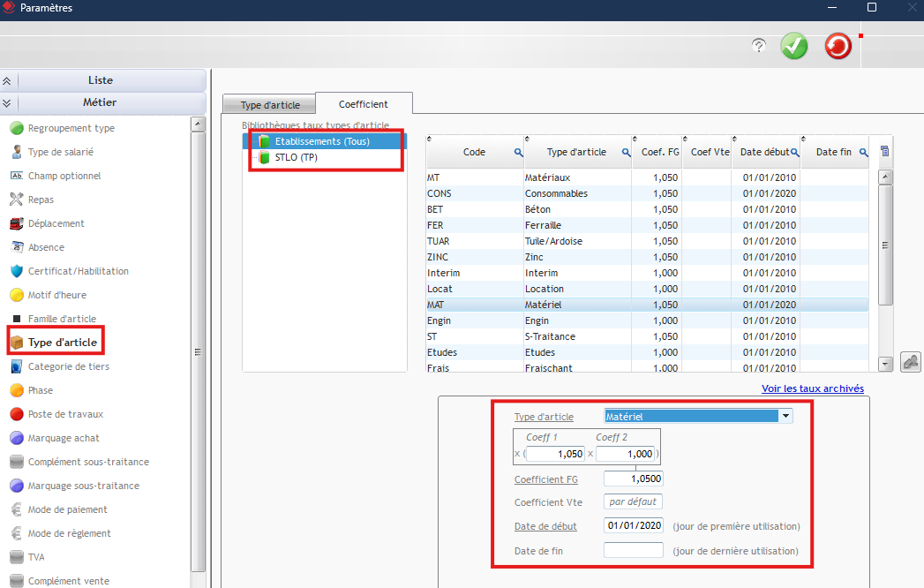Click the green checkmark validate icon
Viewport: 924px width, 588px height.
pos(794,46)
